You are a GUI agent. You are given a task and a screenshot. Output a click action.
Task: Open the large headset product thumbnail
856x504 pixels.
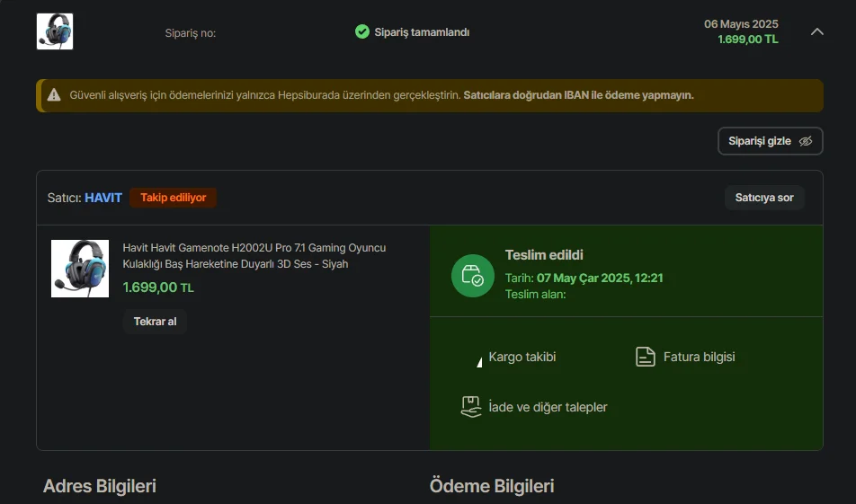[x=80, y=269]
